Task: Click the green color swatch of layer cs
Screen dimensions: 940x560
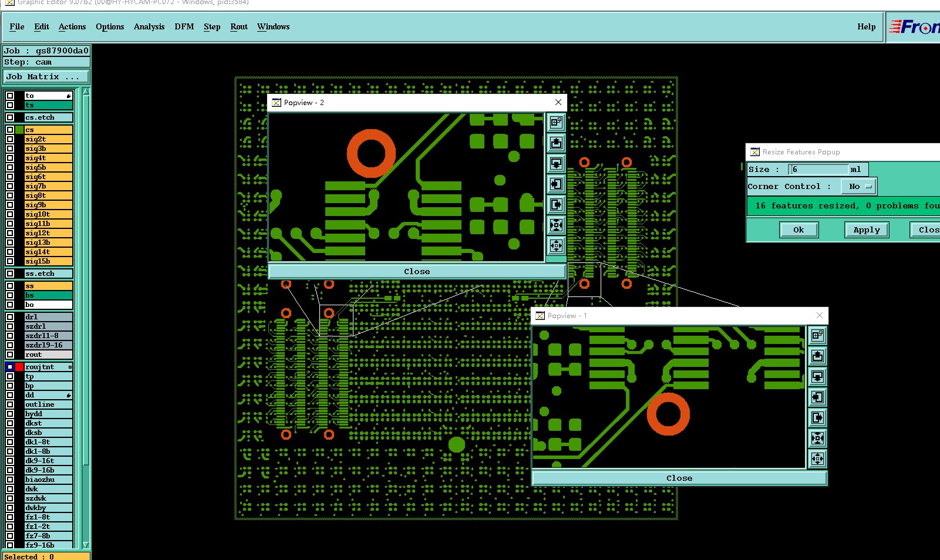Action: coord(19,130)
